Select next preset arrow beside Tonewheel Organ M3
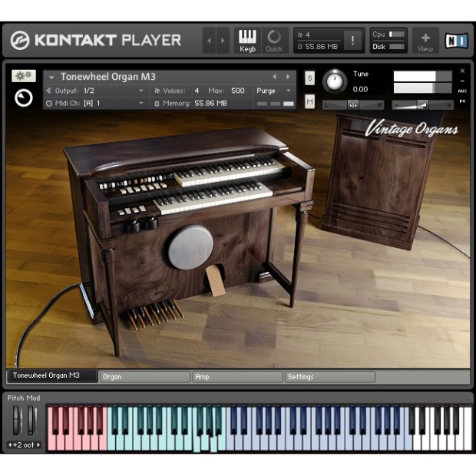 click(287, 77)
